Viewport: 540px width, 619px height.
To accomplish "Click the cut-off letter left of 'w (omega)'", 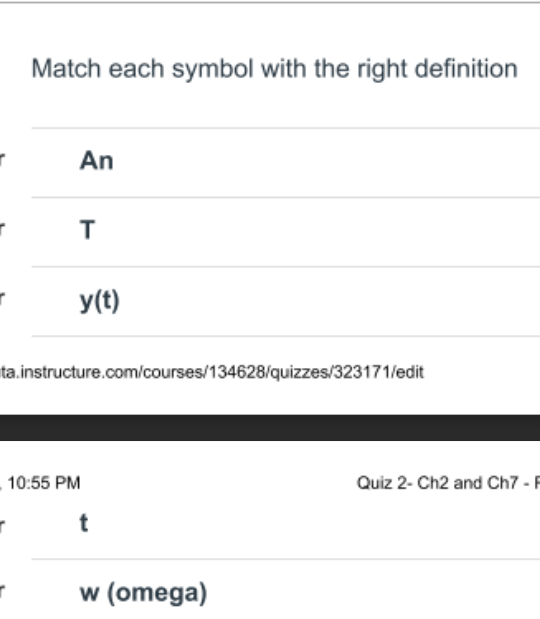I will pyautogui.click(x=2, y=591).
